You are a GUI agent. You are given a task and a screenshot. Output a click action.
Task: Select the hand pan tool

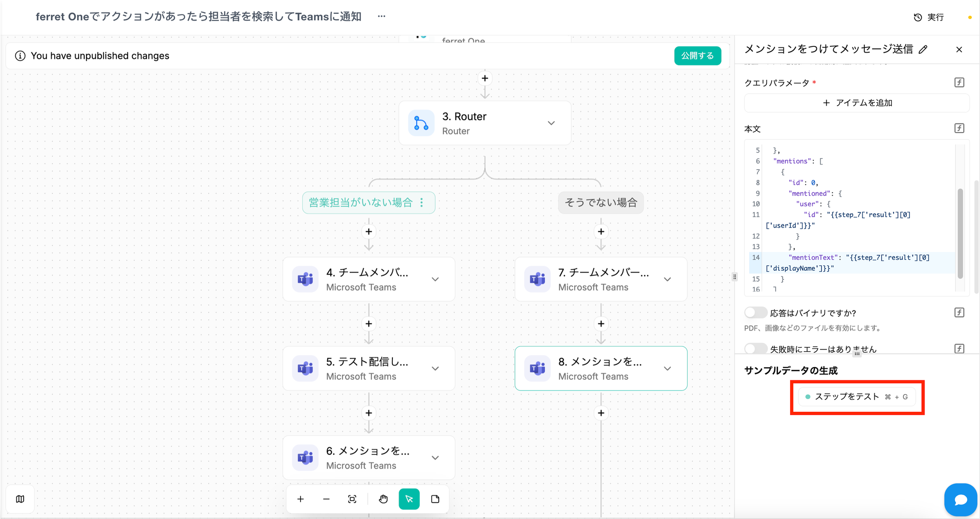[383, 499]
